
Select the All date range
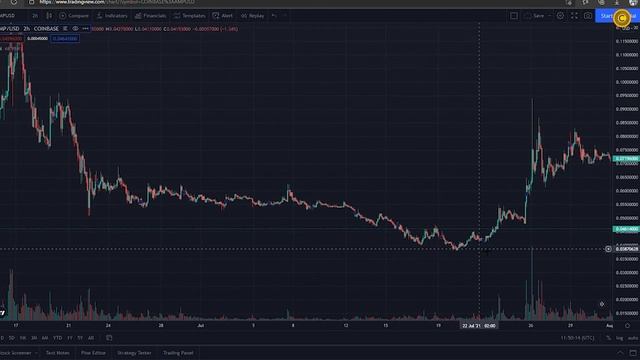coord(91,338)
